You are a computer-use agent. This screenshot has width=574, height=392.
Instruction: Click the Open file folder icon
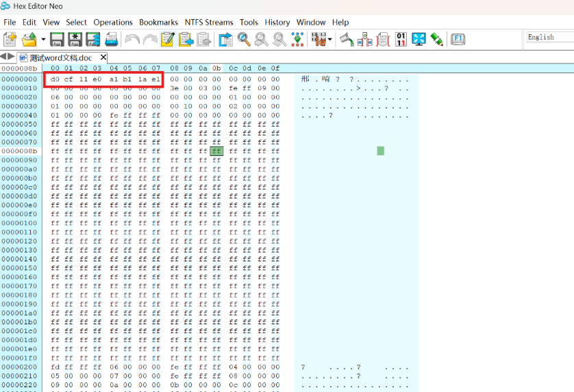pyautogui.click(x=29, y=40)
